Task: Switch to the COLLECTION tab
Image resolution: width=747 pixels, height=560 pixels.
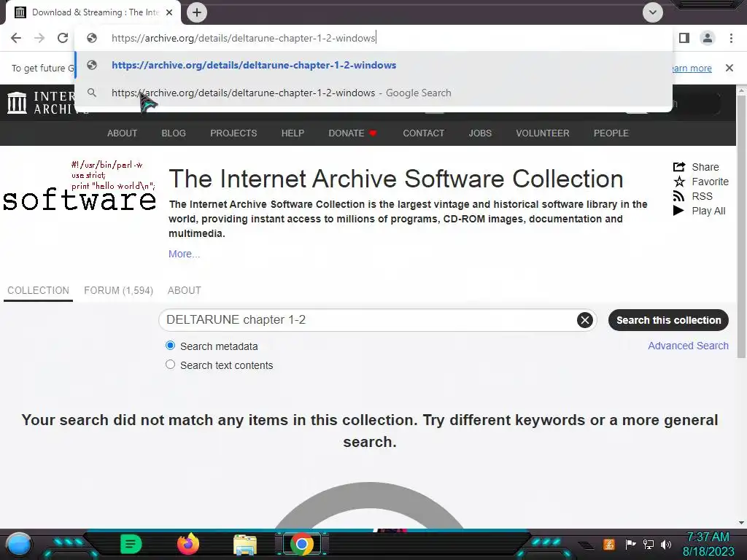Action: [x=38, y=290]
